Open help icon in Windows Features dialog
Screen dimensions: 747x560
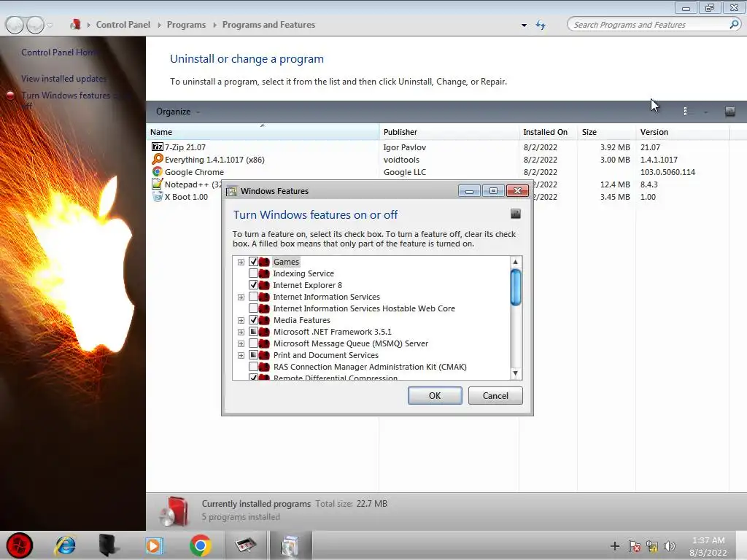coord(516,214)
